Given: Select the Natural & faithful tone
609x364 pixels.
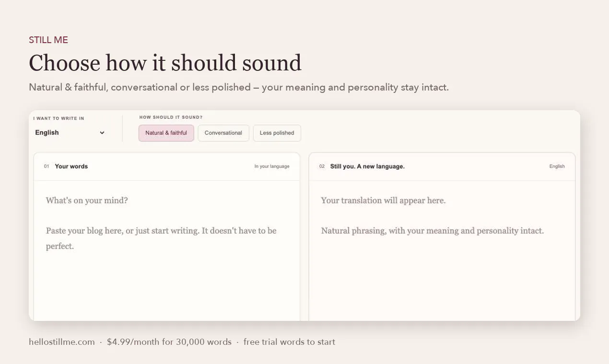Looking at the screenshot, I should [x=166, y=133].
